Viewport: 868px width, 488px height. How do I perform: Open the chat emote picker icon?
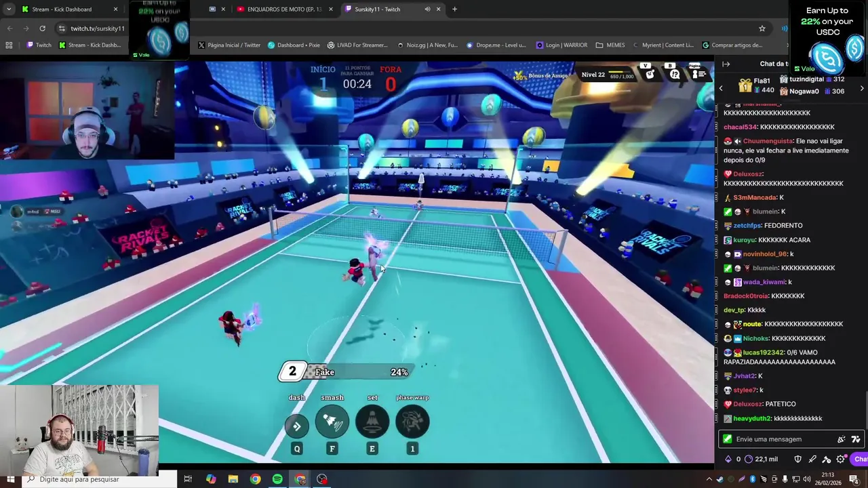click(x=855, y=439)
